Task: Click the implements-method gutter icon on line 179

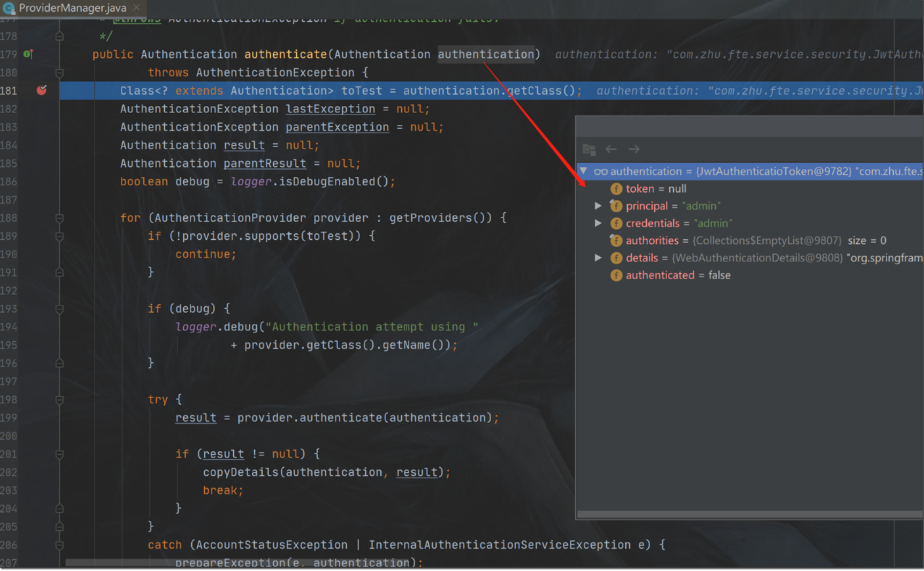Action: pos(28,54)
